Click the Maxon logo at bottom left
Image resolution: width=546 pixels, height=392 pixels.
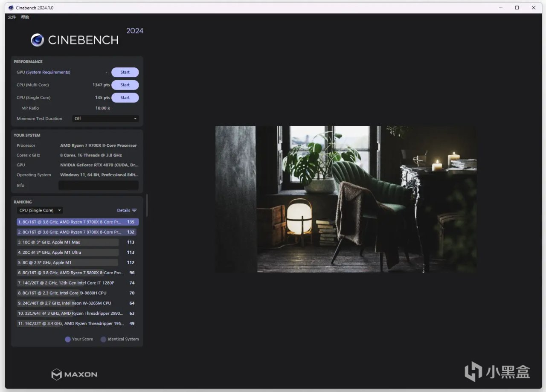(x=74, y=375)
